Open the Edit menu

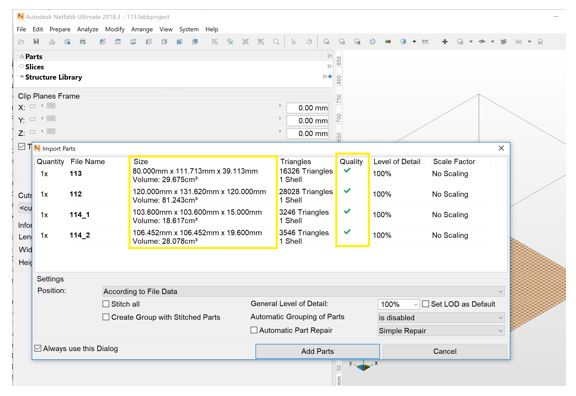38,29
